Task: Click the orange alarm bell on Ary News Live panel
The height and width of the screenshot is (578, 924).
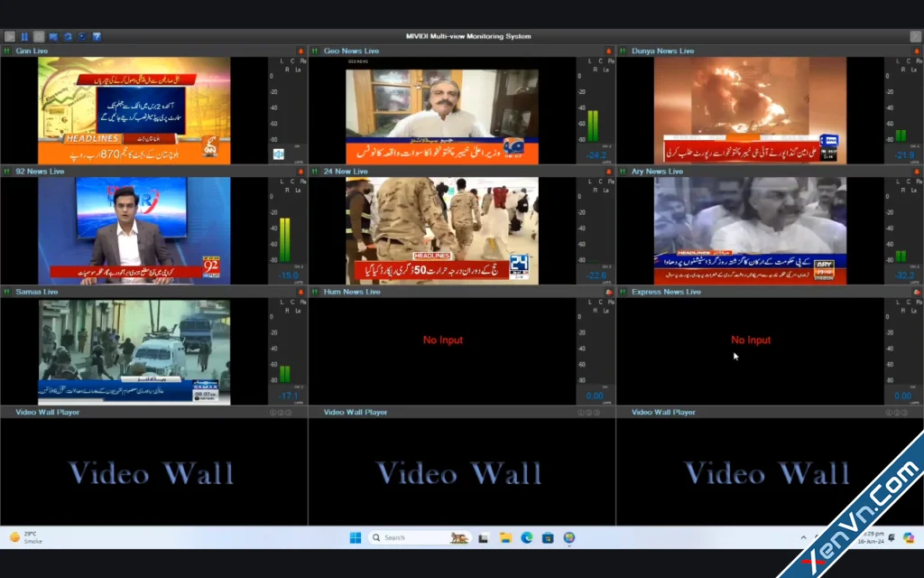Action: pos(917,172)
